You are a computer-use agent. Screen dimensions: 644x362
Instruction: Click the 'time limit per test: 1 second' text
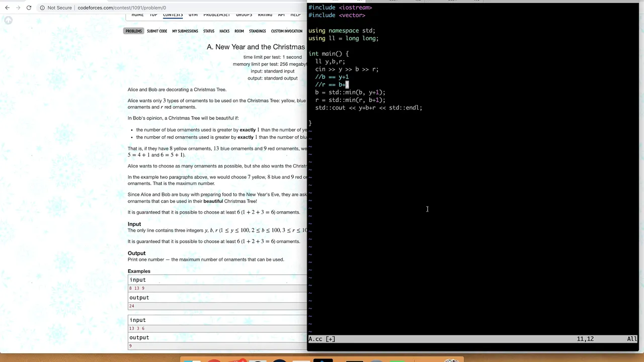point(272,57)
